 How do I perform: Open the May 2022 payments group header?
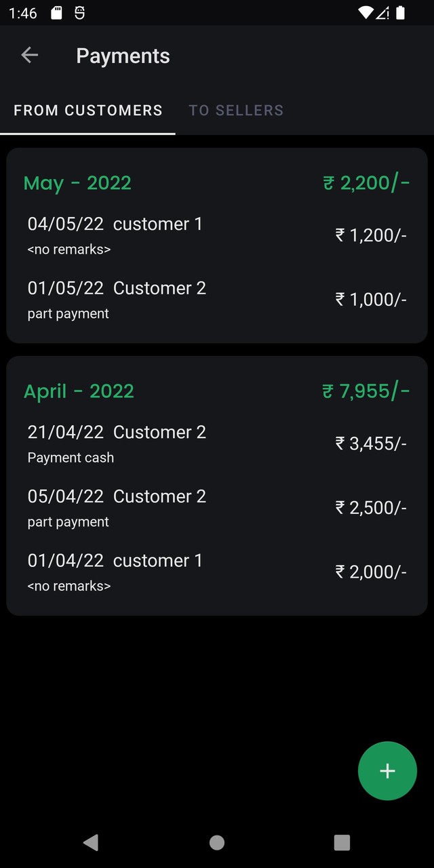[77, 182]
